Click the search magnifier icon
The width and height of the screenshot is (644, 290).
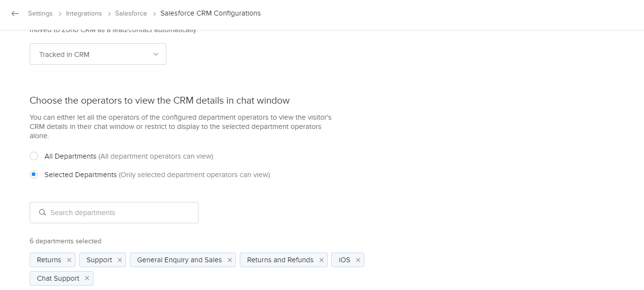[42, 213]
